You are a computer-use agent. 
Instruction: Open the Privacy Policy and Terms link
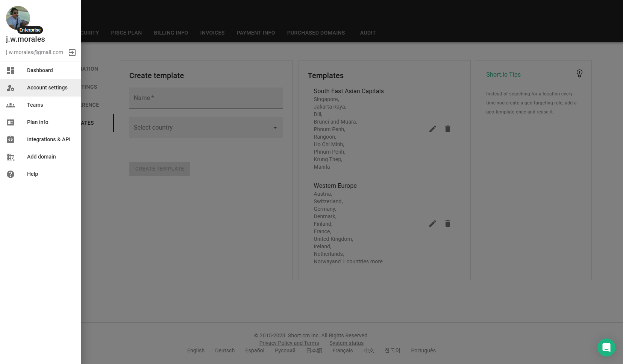click(289, 343)
